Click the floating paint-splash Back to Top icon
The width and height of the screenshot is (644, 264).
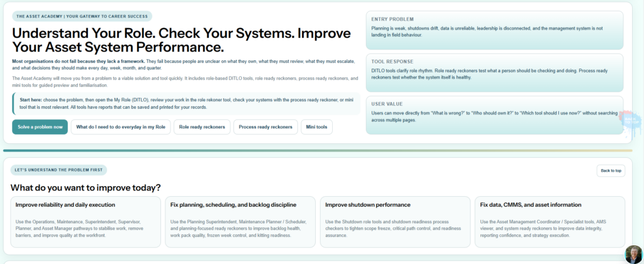point(630,122)
